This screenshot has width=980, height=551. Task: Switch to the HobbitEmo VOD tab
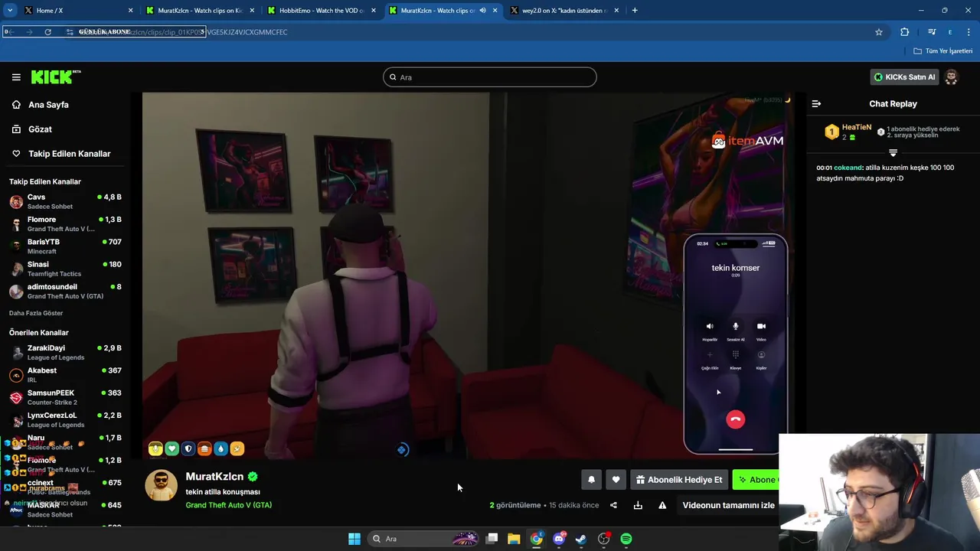322,10
